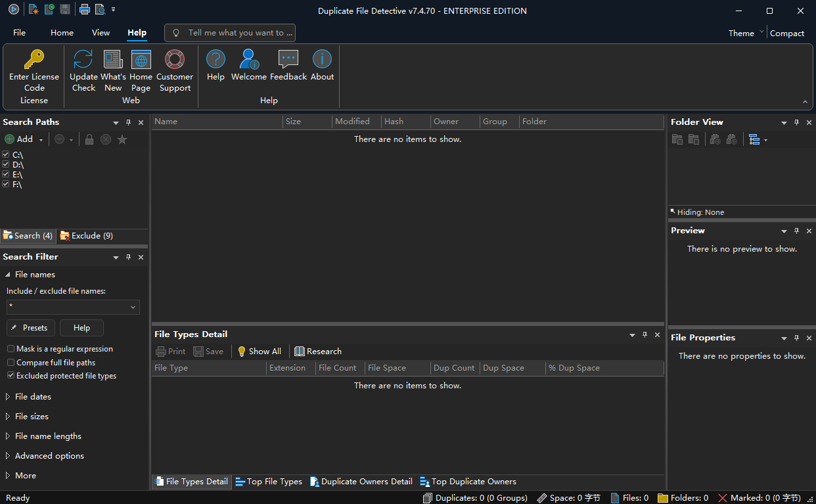The height and width of the screenshot is (504, 816).
Task: Uncheck the E:\ search path
Action: (6, 174)
